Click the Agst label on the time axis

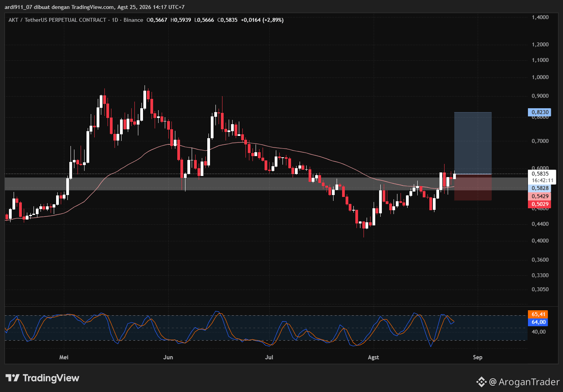tap(373, 357)
